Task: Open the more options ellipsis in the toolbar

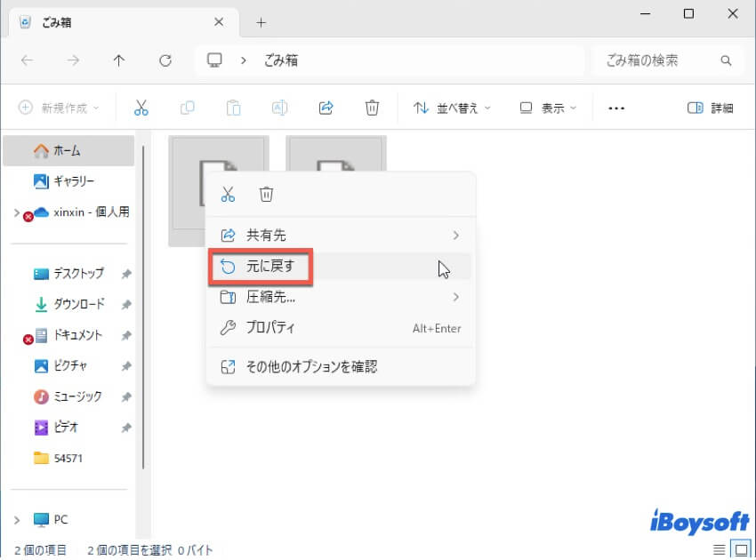Action: click(x=616, y=108)
